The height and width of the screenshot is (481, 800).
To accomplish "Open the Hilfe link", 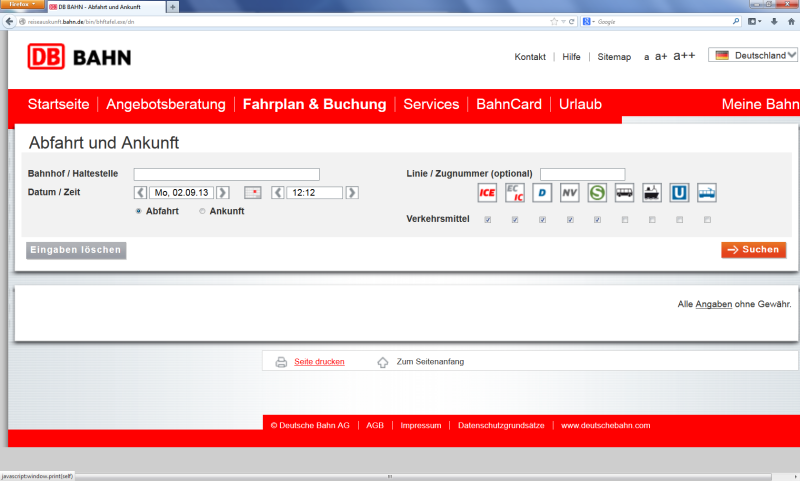I will [571, 57].
